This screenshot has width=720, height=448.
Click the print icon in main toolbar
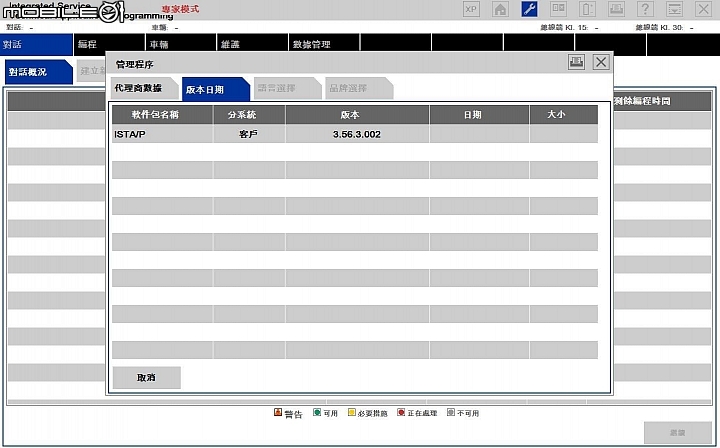tap(616, 9)
